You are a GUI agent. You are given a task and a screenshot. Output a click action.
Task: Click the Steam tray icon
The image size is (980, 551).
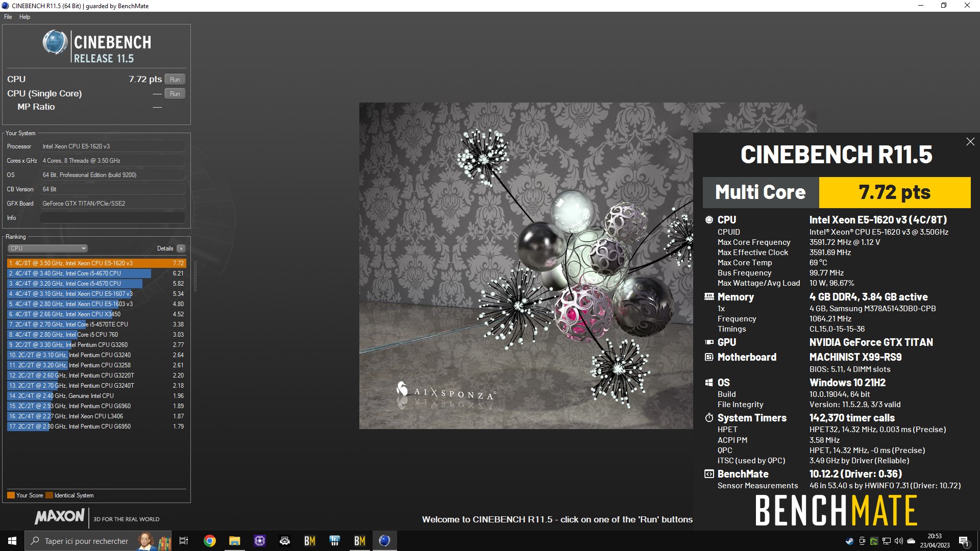[849, 541]
